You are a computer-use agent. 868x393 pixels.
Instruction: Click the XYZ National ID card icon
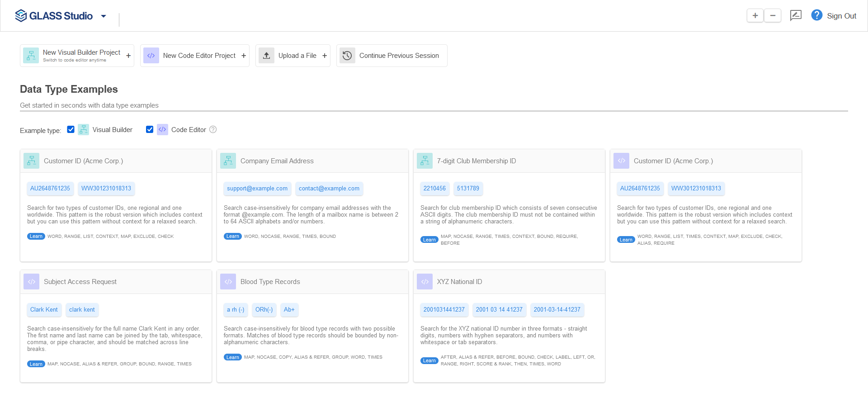[425, 282]
